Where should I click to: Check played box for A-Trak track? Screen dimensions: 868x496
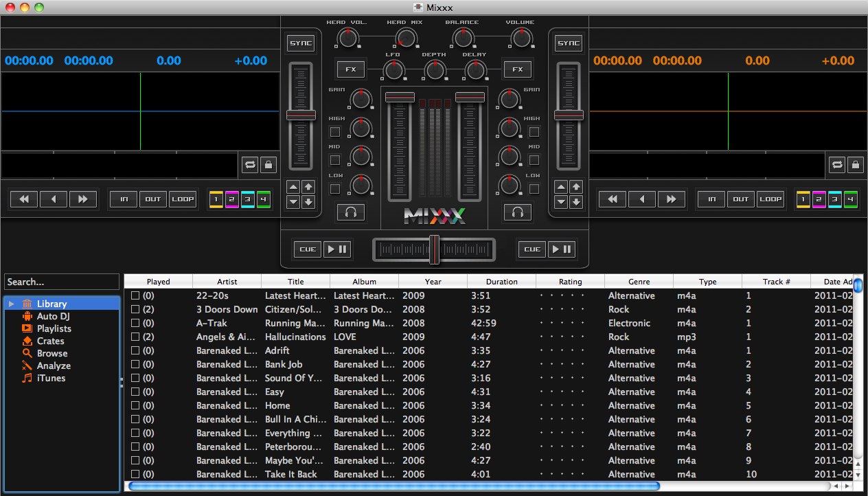[x=135, y=323]
